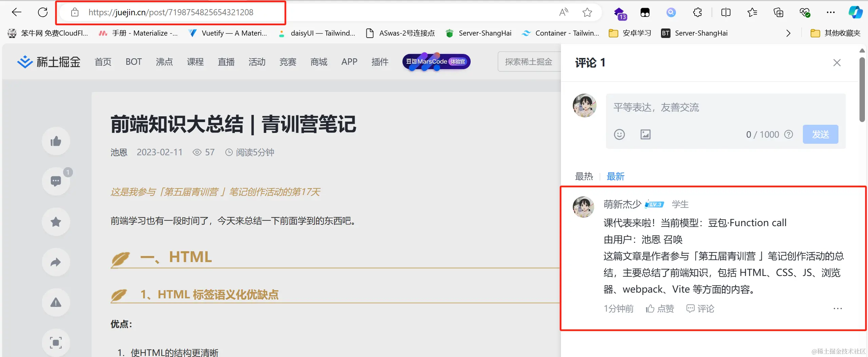This screenshot has width=868, height=357.
Task: Click the 平等表达，友善交流 comment box
Action: pos(725,108)
